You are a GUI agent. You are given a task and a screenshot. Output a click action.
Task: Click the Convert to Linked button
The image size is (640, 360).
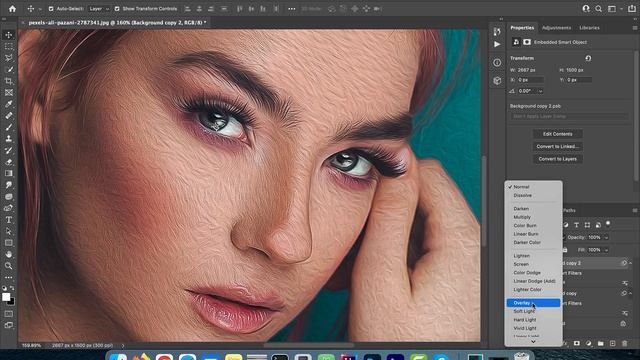[558, 147]
